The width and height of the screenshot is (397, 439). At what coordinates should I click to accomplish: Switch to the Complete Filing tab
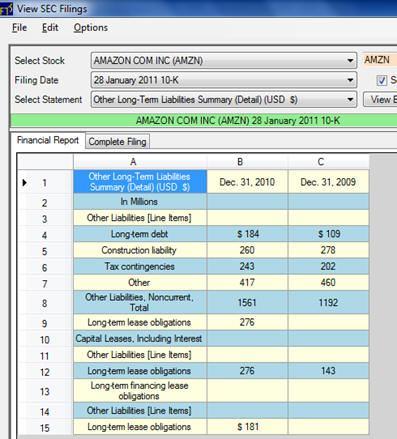pyautogui.click(x=117, y=142)
